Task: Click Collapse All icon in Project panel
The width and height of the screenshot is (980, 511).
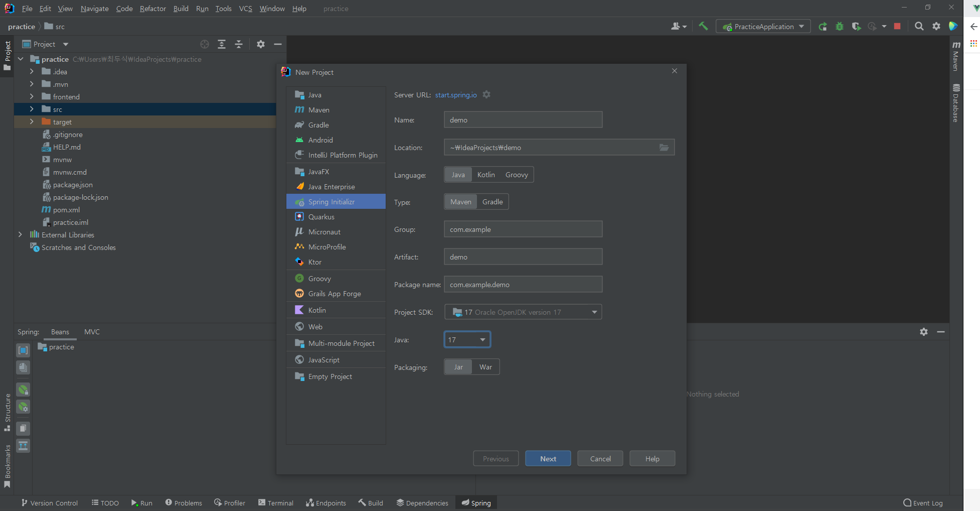Action: tap(239, 44)
